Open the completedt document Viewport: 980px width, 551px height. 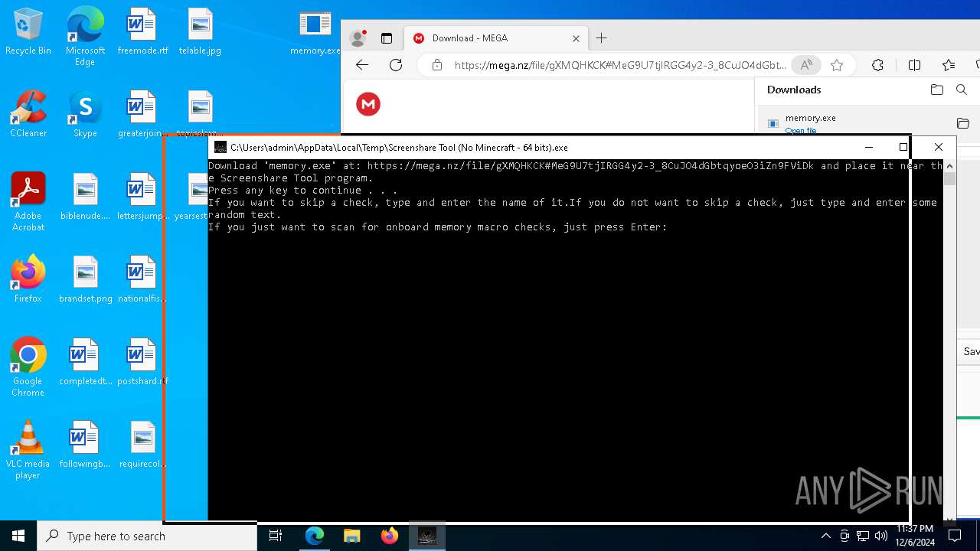point(85,362)
